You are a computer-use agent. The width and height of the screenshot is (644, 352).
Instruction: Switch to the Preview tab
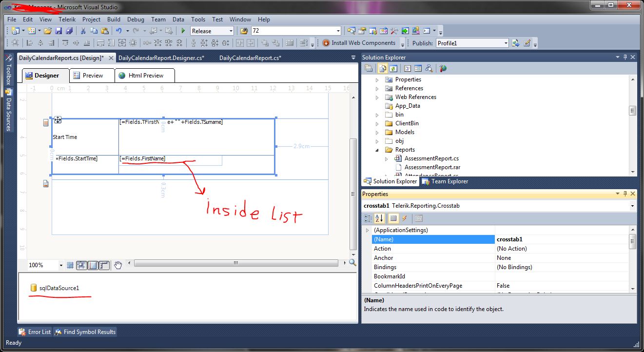[x=93, y=76]
